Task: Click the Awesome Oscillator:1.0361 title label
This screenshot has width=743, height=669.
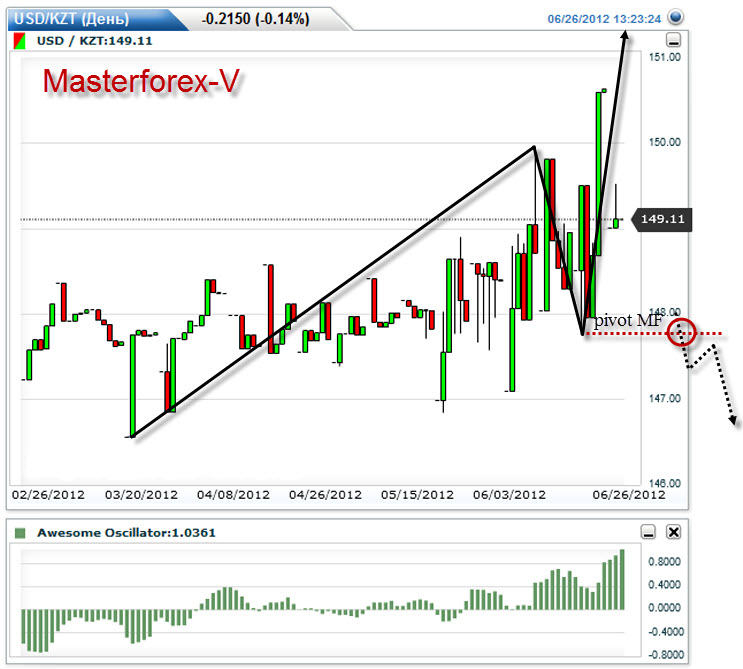Action: tap(126, 533)
